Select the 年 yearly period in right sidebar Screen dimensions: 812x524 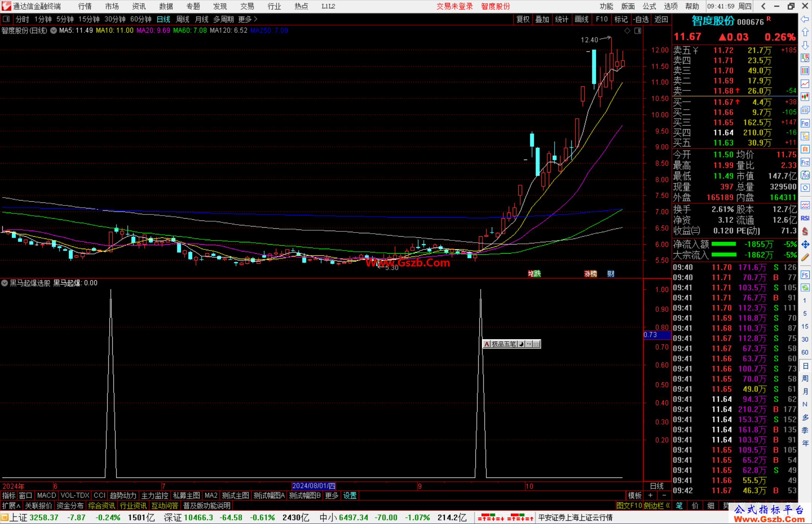pos(805,443)
